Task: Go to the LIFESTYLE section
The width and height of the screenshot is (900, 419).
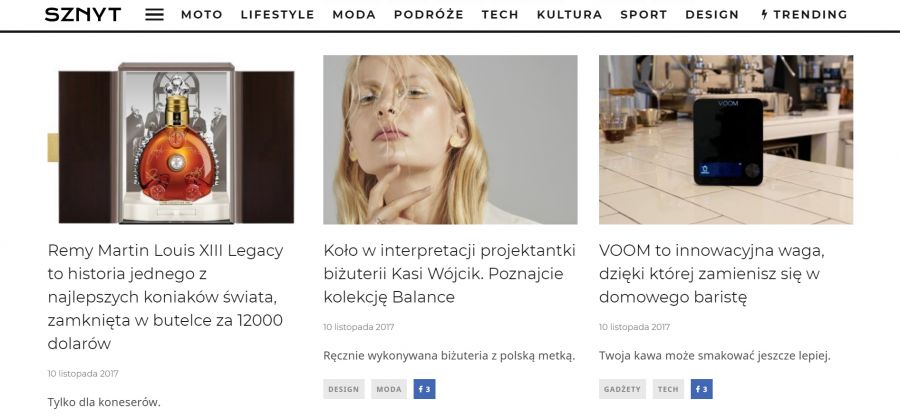Action: click(277, 15)
